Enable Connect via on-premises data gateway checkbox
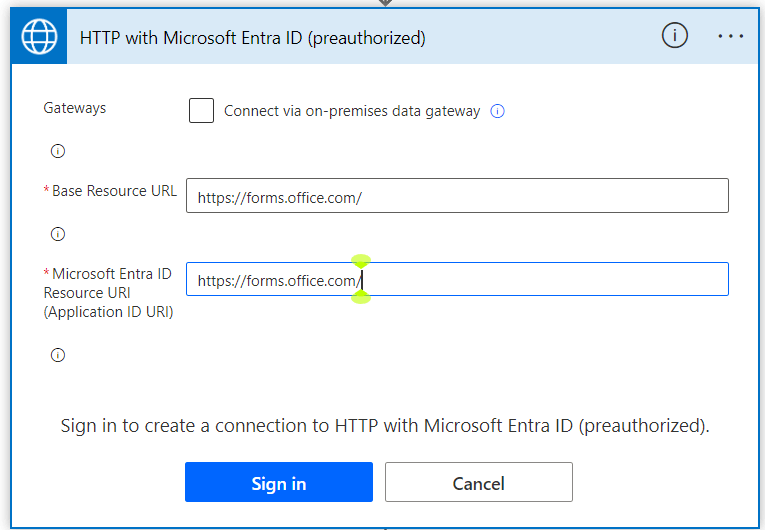The width and height of the screenshot is (765, 530). tap(201, 110)
